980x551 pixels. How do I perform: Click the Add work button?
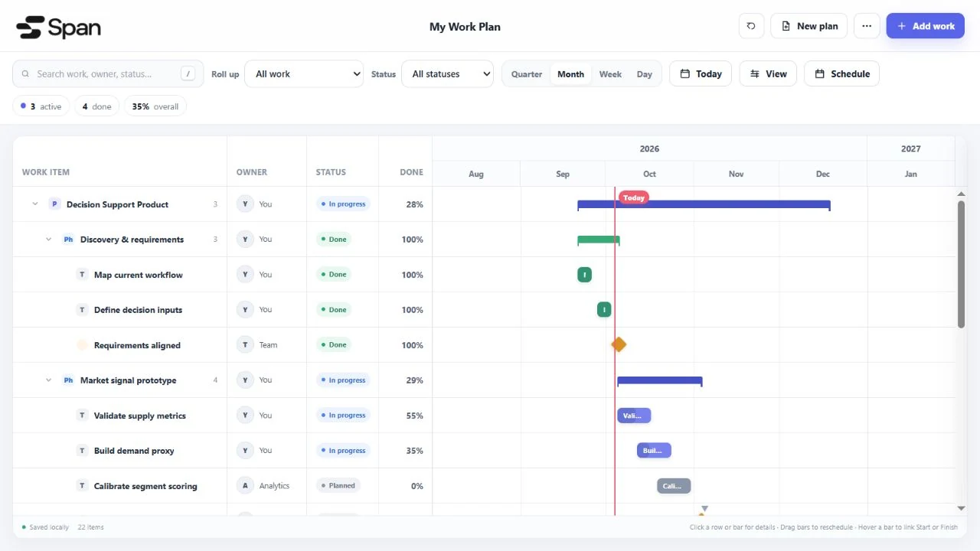pos(926,26)
